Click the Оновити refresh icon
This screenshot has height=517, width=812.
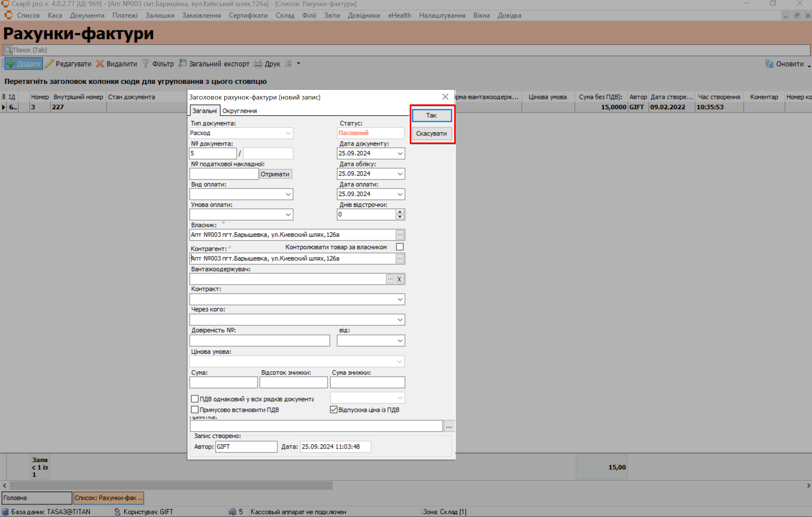[769, 64]
